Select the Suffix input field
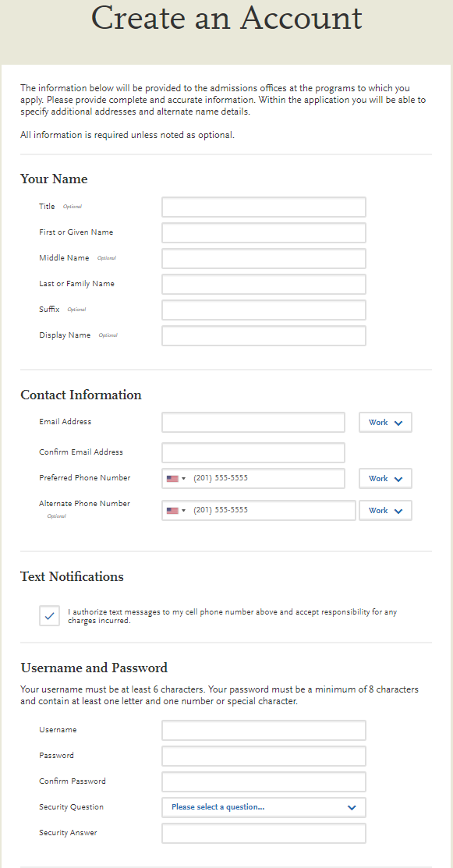453x868 pixels. coord(264,310)
